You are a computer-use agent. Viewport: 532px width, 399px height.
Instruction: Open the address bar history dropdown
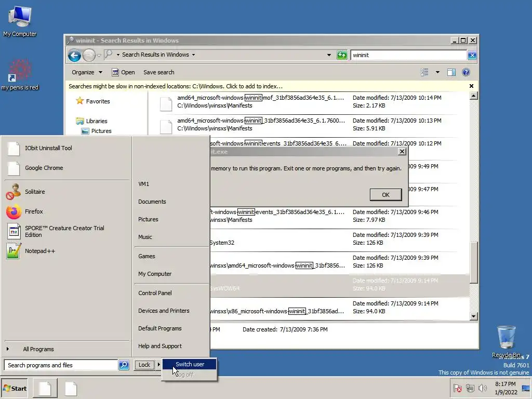point(329,55)
